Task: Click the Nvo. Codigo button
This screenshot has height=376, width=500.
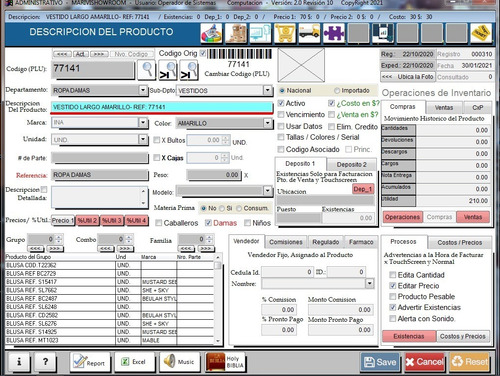Action: pos(131,54)
